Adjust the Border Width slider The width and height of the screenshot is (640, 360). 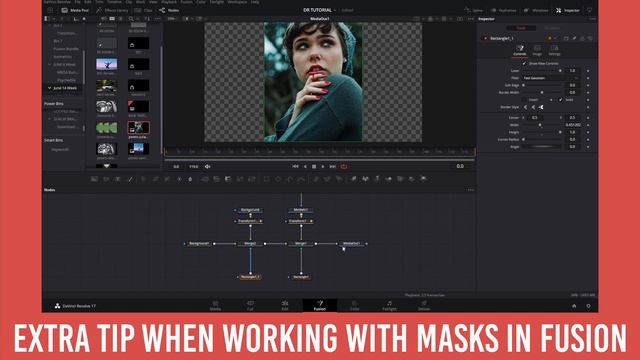point(542,93)
